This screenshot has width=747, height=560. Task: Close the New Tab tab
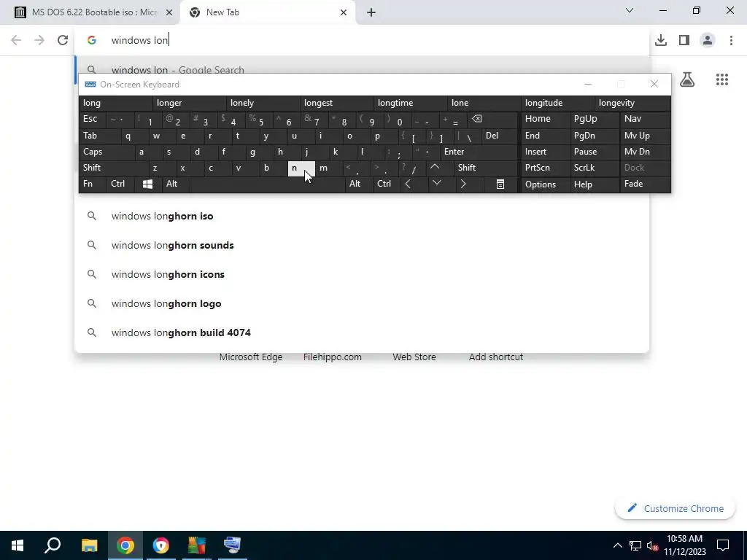(344, 12)
